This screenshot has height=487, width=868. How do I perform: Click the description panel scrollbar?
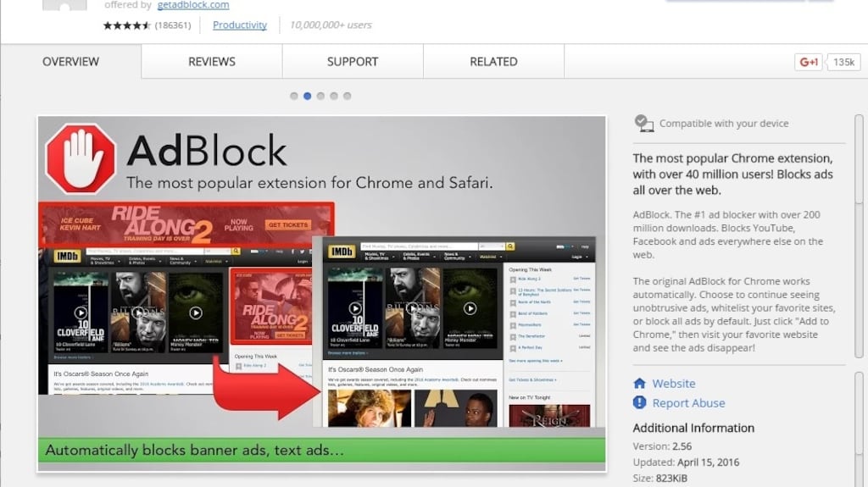coord(859,236)
